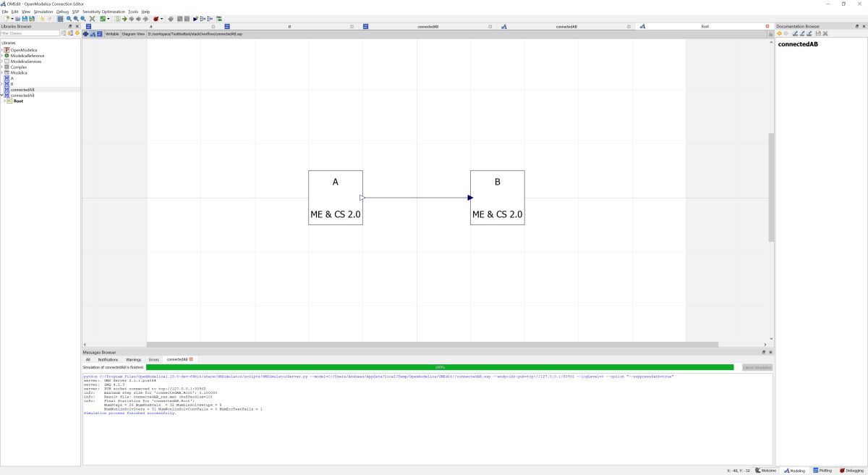Click Edit Info Documentation icon
Viewport: 868px width, 475px height.
point(795,33)
